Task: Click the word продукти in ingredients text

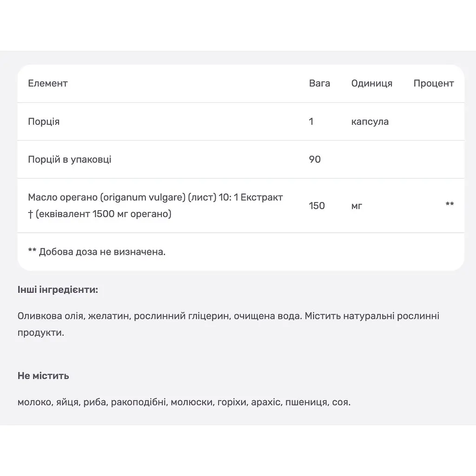Action: [41, 333]
